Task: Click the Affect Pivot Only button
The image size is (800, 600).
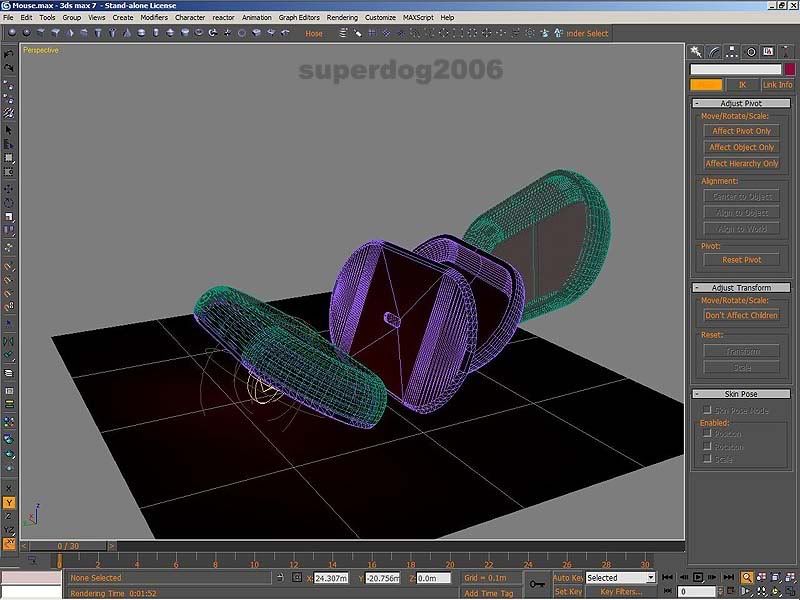Action: click(741, 131)
